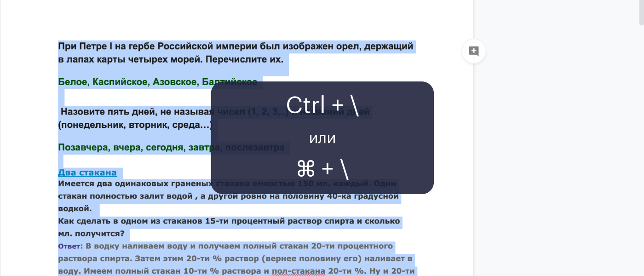Click the line 'стакан полностью залит водой'
The height and width of the screenshot is (276, 644).
[228, 196]
